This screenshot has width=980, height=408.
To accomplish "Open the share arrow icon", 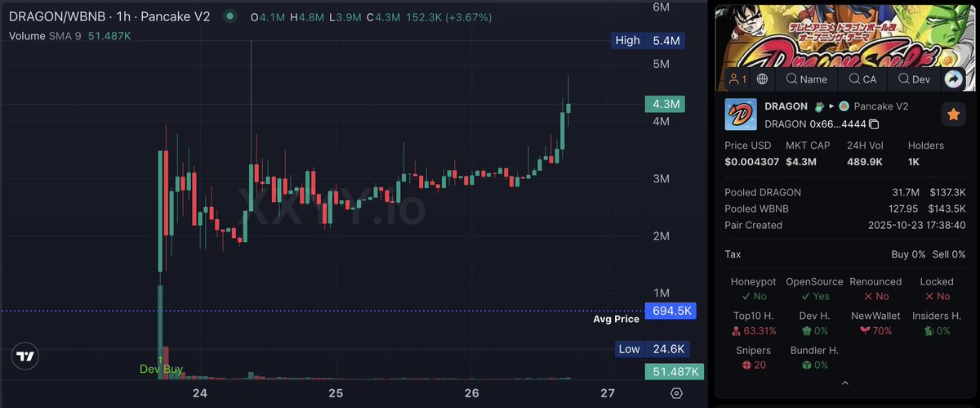I will click(x=954, y=79).
